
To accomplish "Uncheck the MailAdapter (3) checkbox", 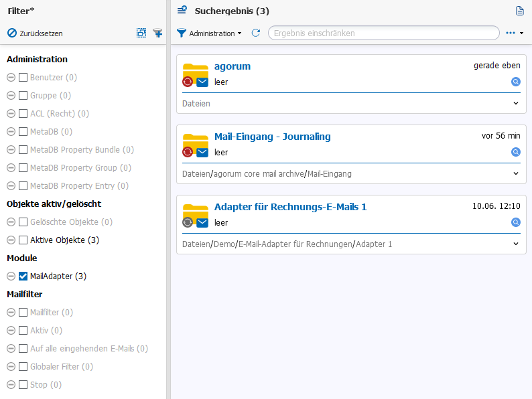I will click(23, 276).
